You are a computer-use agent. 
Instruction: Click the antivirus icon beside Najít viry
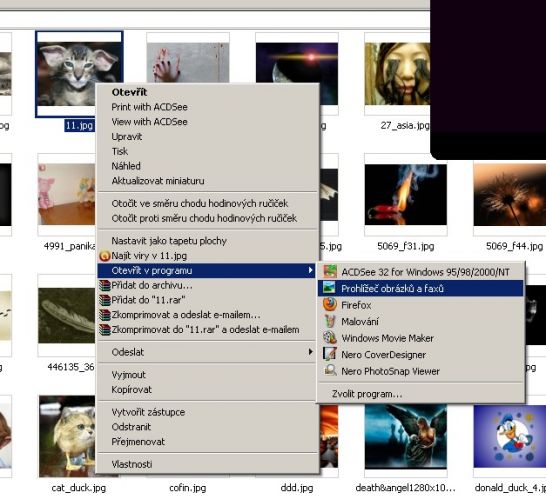[104, 256]
